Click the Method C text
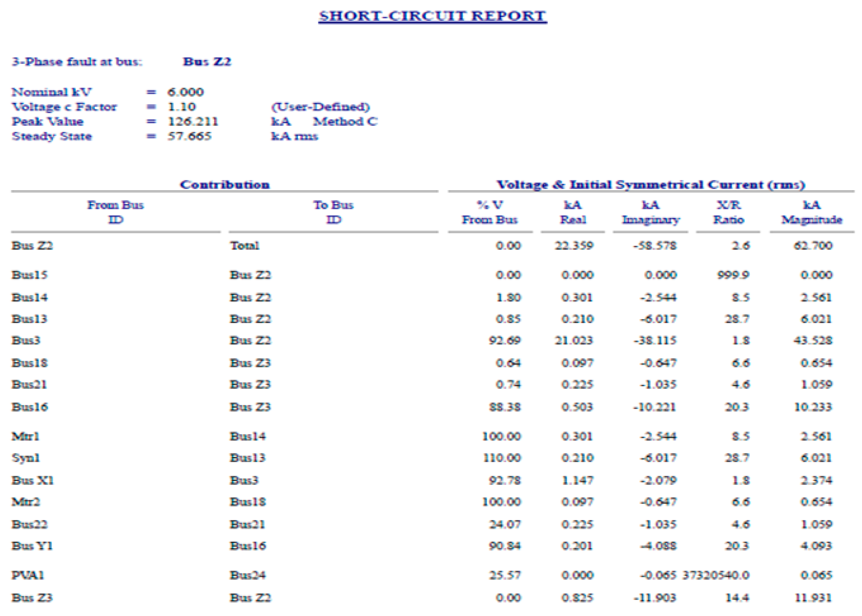 pyautogui.click(x=345, y=121)
